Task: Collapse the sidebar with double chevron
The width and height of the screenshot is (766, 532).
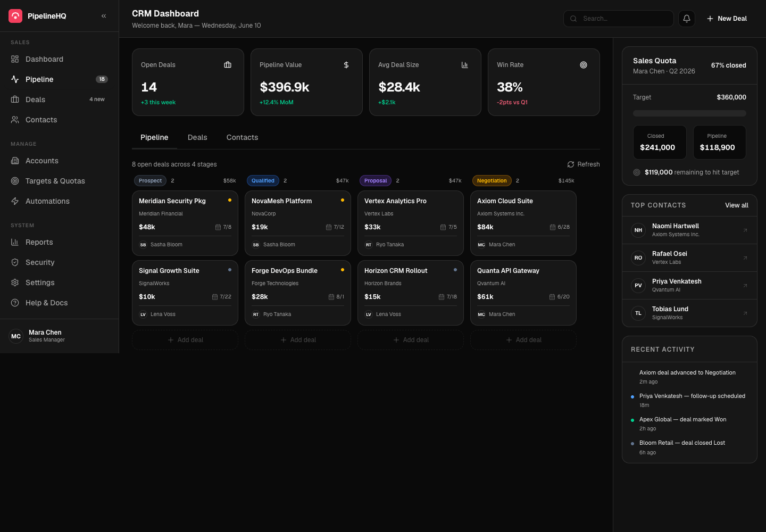Action: click(x=104, y=16)
